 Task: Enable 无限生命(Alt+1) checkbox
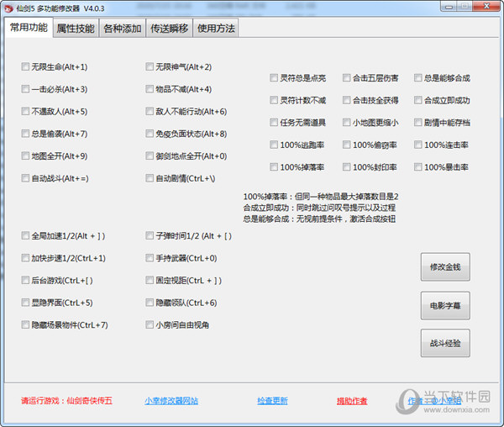click(x=25, y=66)
